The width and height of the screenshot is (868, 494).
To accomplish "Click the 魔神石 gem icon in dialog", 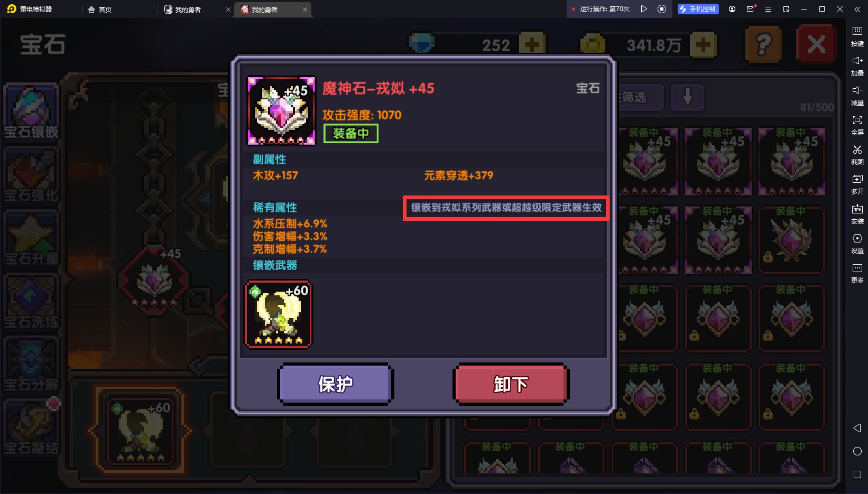I will [281, 111].
